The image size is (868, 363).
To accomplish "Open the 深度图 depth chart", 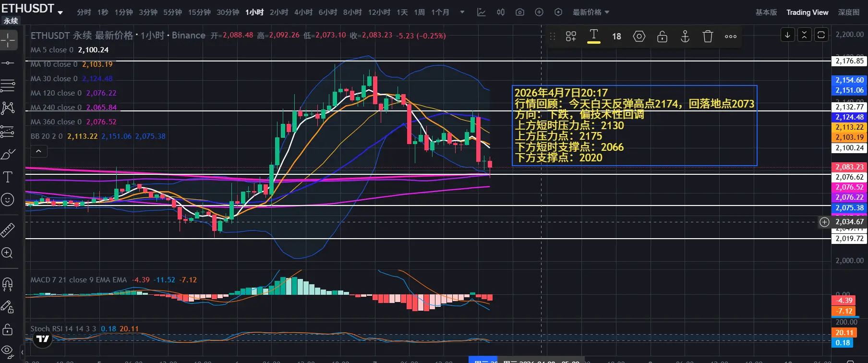I will point(849,12).
